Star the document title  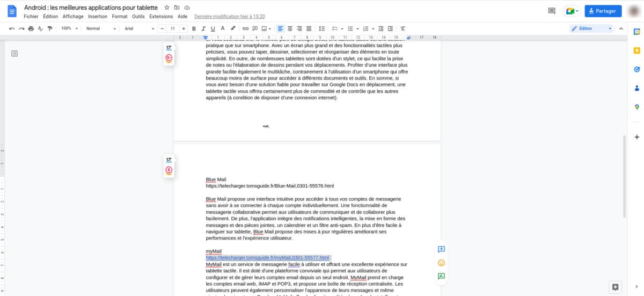tap(167, 8)
